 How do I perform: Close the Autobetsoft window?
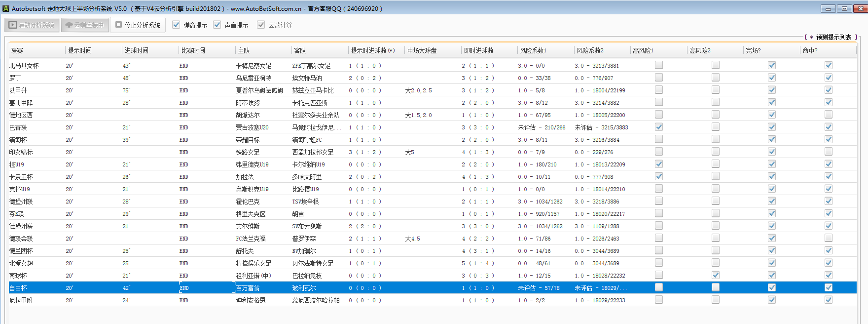click(859, 8)
